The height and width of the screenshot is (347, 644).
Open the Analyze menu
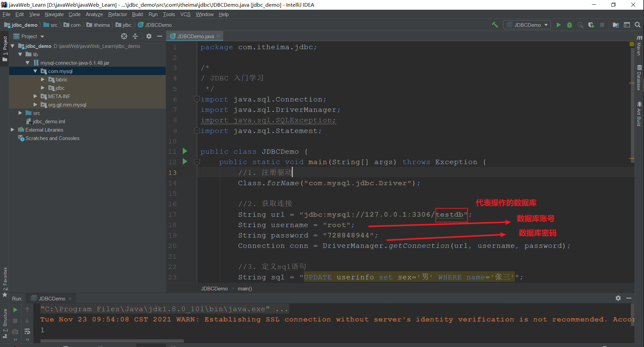pyautogui.click(x=94, y=14)
